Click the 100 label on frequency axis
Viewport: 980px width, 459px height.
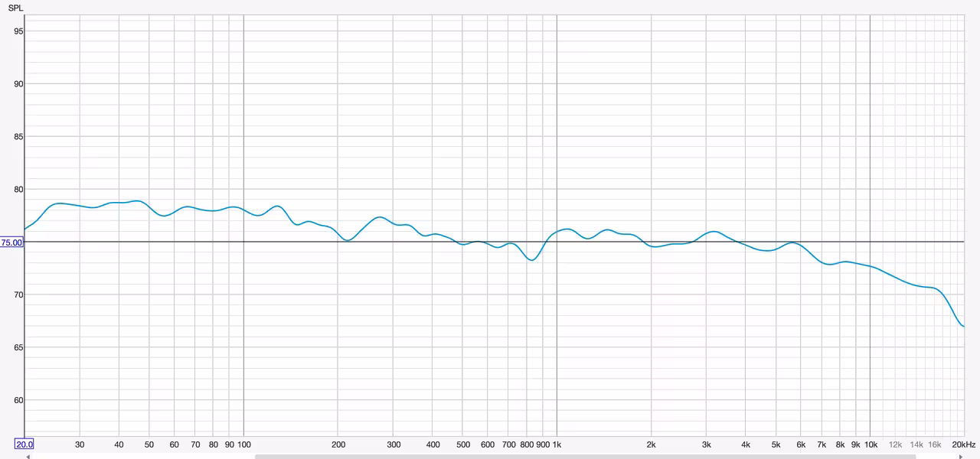244,444
